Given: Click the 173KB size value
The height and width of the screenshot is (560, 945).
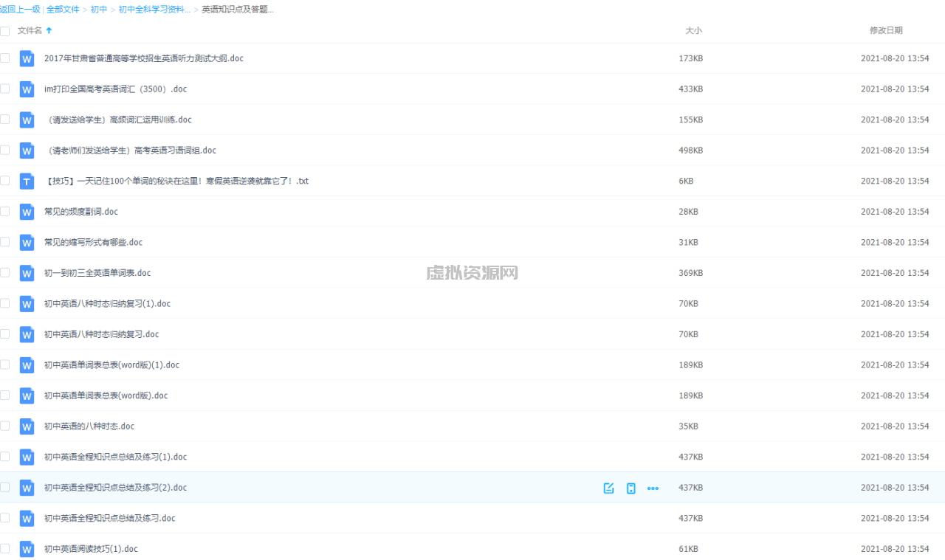Looking at the screenshot, I should point(691,58).
